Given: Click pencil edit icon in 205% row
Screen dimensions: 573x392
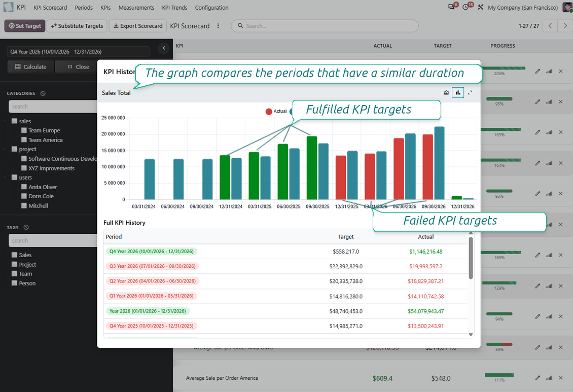Looking at the screenshot, I should 538,71.
